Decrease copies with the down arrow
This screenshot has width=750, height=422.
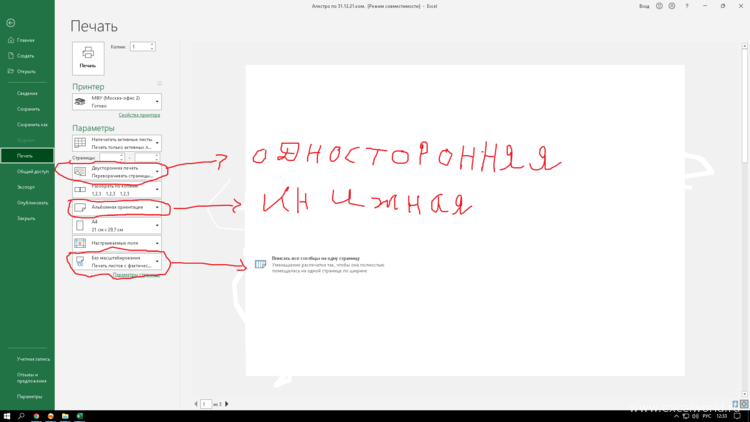coord(152,48)
